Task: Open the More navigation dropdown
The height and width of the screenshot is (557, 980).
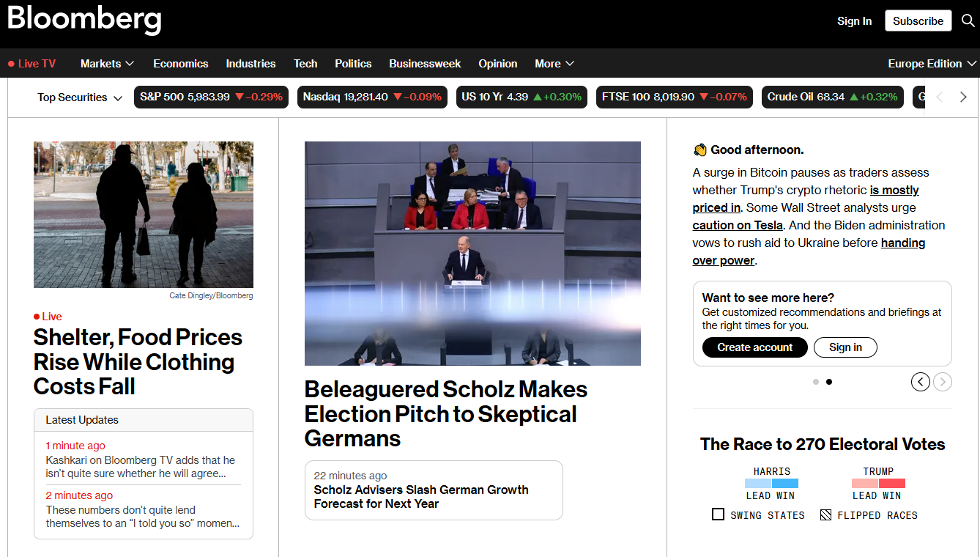Action: coord(554,64)
